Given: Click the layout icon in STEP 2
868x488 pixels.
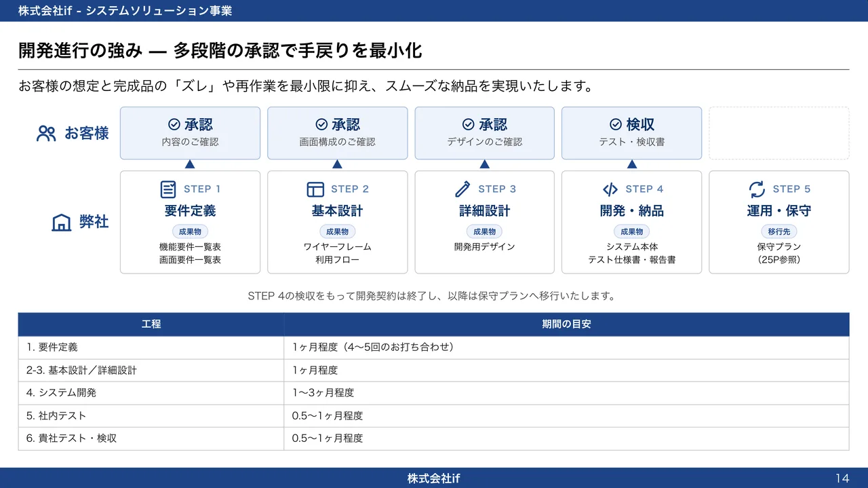Looking at the screenshot, I should [315, 189].
